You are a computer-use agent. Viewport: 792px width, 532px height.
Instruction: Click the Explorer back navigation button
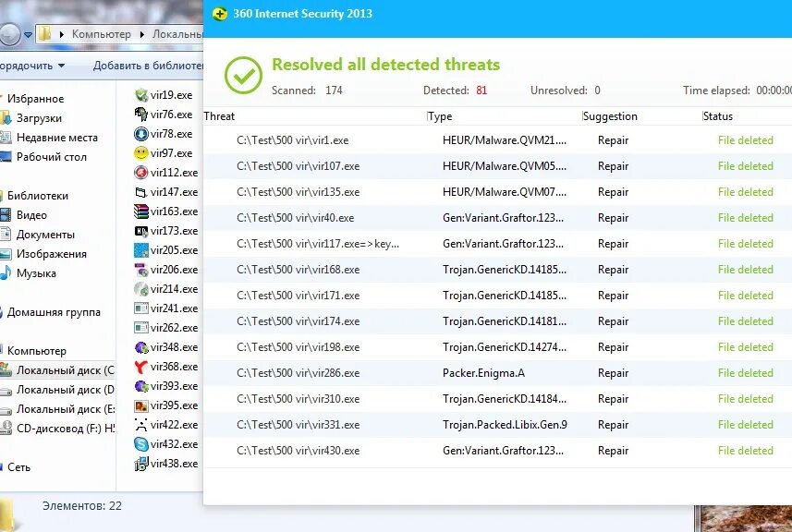pyautogui.click(x=8, y=34)
